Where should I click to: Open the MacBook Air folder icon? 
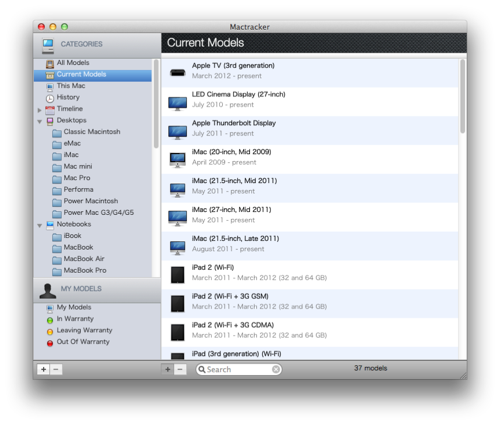coord(57,260)
